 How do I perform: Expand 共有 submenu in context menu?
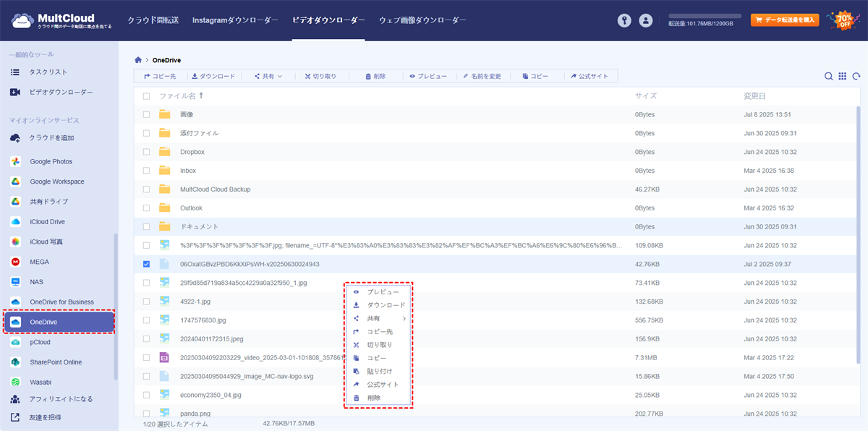click(378, 318)
